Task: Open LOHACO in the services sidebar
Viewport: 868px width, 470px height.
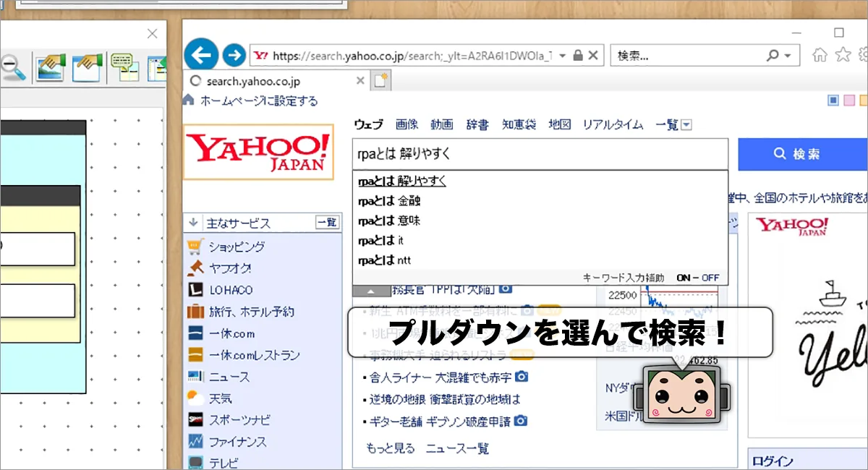Action: [231, 290]
